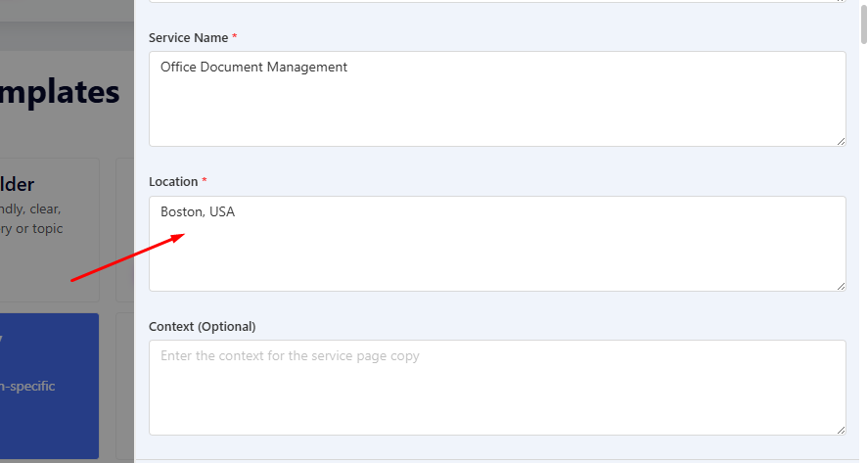
Task: Click the Context field resize handle
Action: click(841, 430)
